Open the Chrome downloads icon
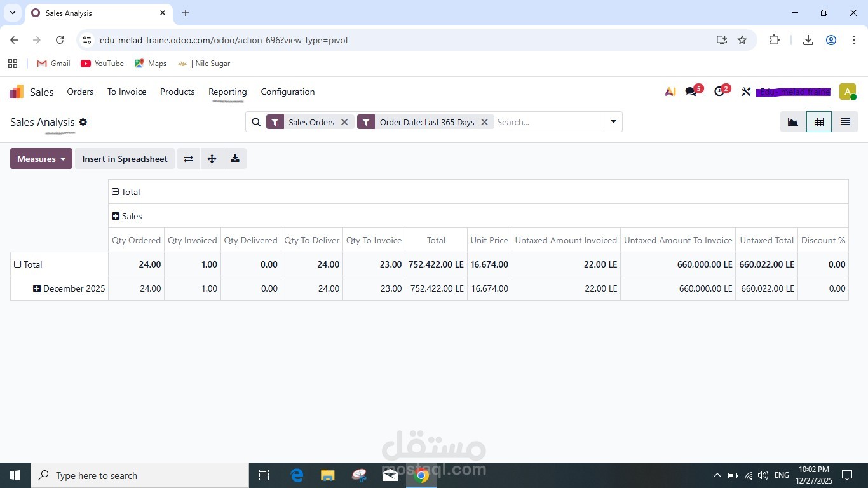This screenshot has width=868, height=488. [808, 40]
